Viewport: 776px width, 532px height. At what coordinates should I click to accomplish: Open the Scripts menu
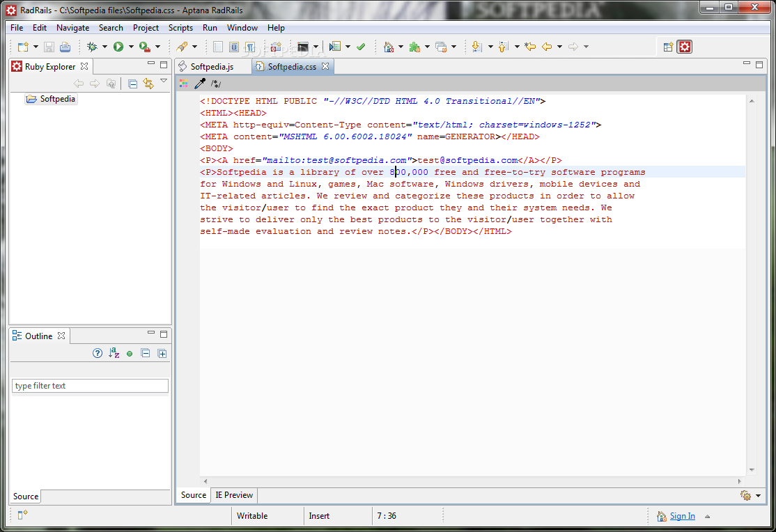[x=180, y=28]
